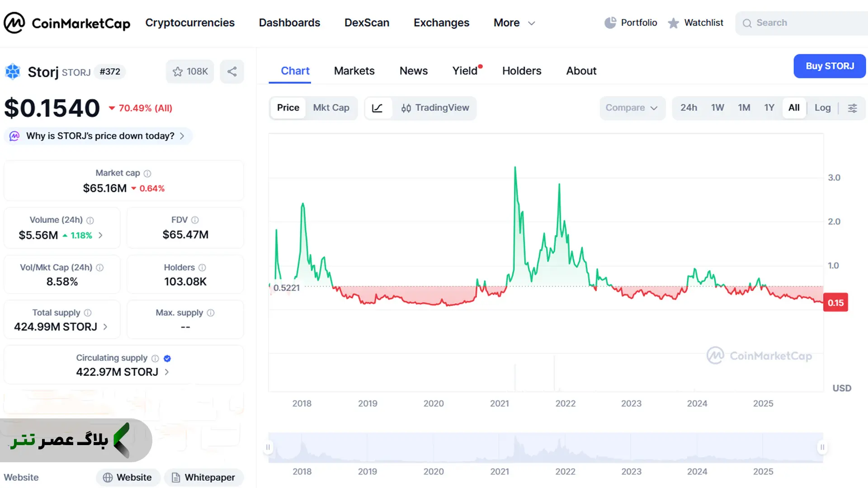Click the share icon beside Storj
This screenshot has width=868, height=488.
click(232, 71)
